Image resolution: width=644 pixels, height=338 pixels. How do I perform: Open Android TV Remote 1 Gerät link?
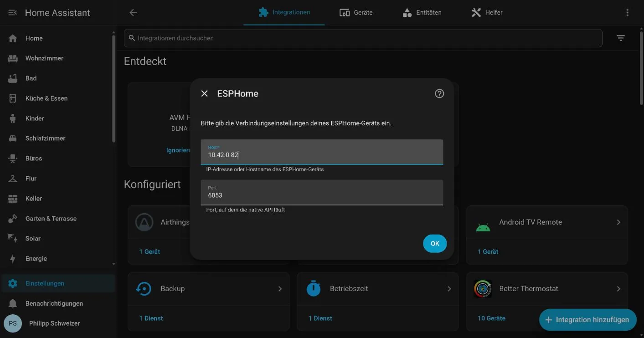click(488, 251)
